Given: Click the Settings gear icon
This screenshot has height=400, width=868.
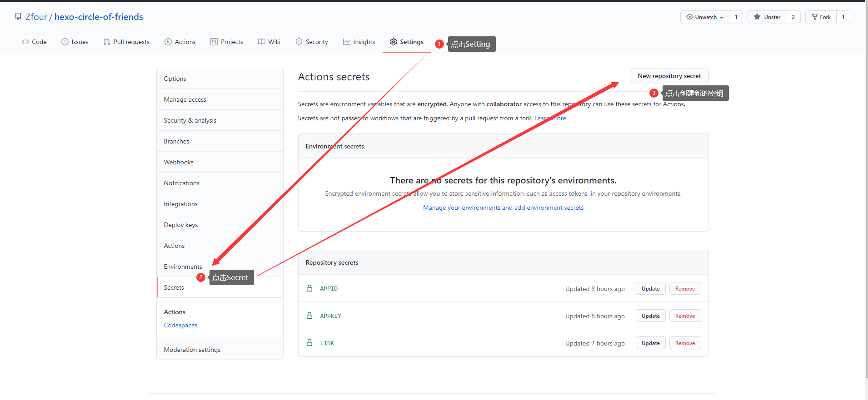Looking at the screenshot, I should [394, 42].
